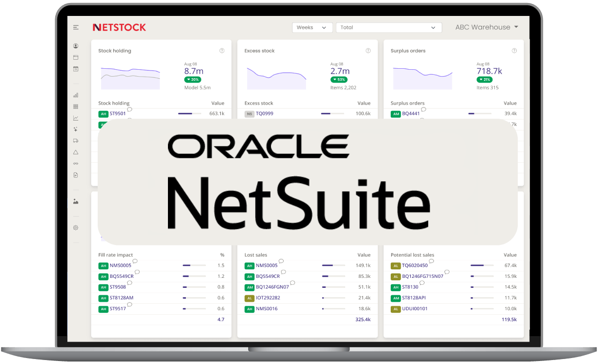Click the progress bar for ST9501

click(x=190, y=114)
